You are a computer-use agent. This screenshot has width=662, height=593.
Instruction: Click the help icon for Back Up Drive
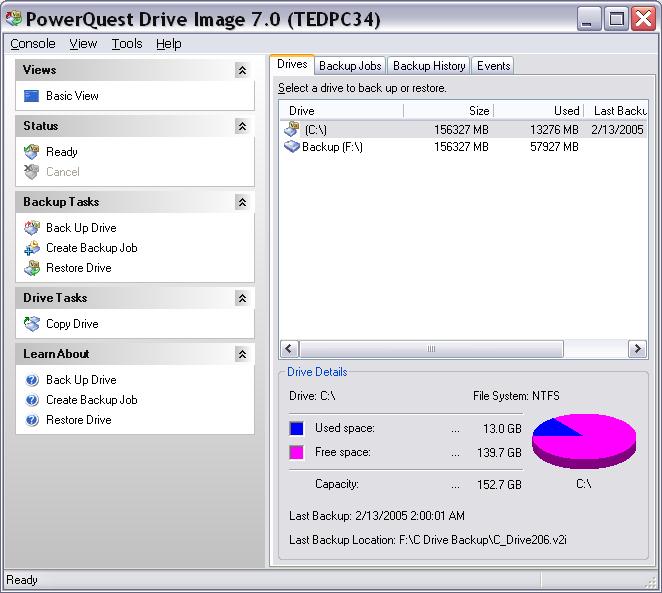click(x=32, y=380)
